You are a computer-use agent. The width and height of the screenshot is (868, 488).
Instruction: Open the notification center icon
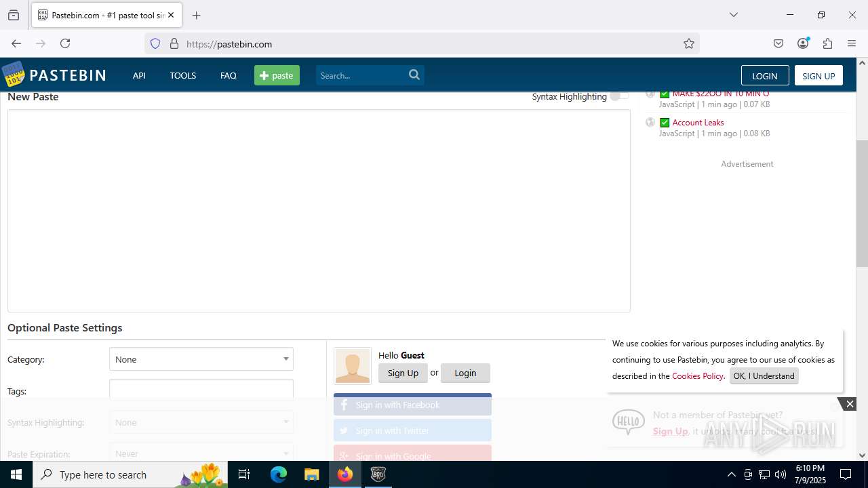(x=846, y=474)
